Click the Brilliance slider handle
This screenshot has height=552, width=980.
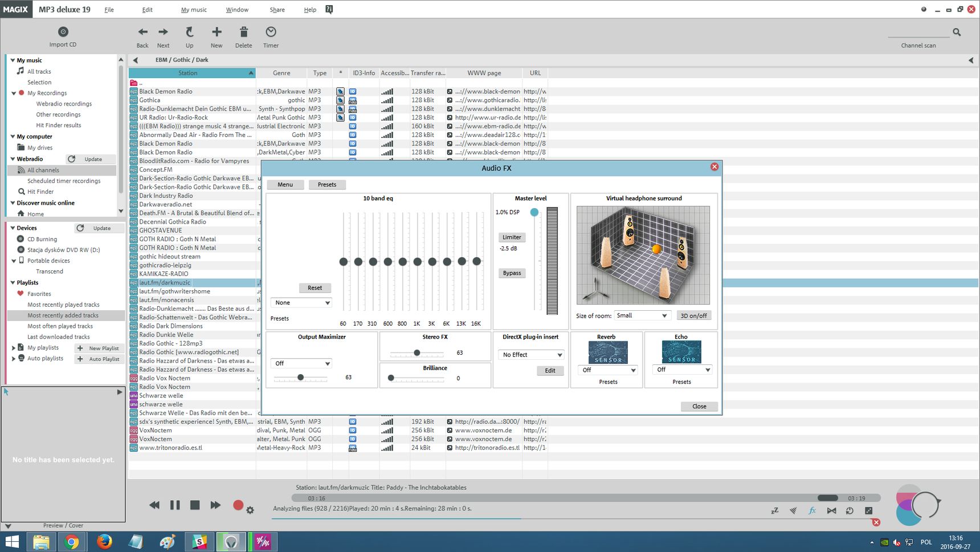[x=391, y=378]
